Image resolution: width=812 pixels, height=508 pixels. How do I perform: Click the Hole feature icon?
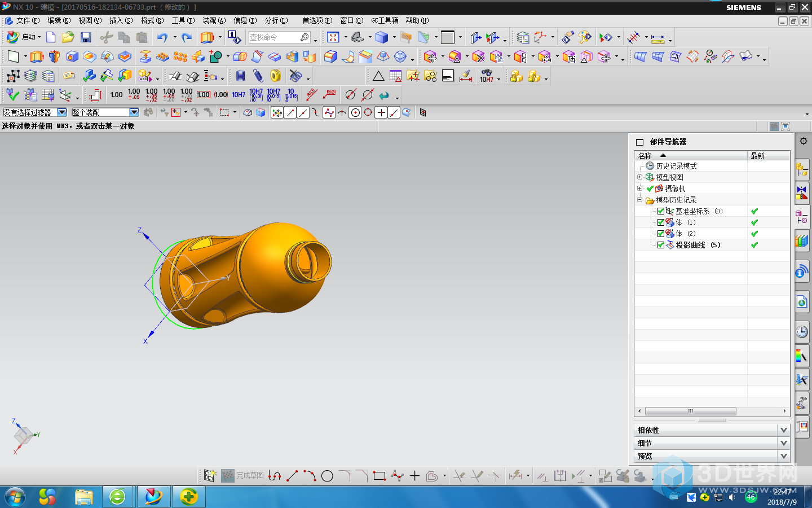pos(72,56)
